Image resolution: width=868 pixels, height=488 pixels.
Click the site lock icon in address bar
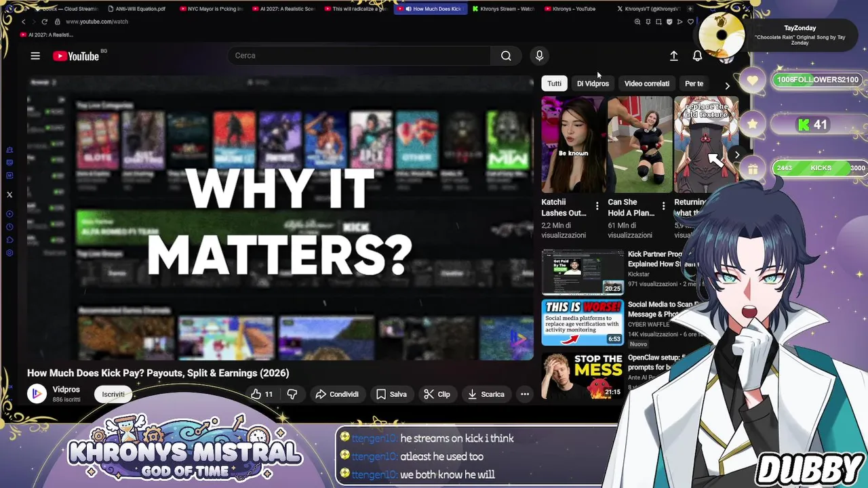[x=58, y=22]
